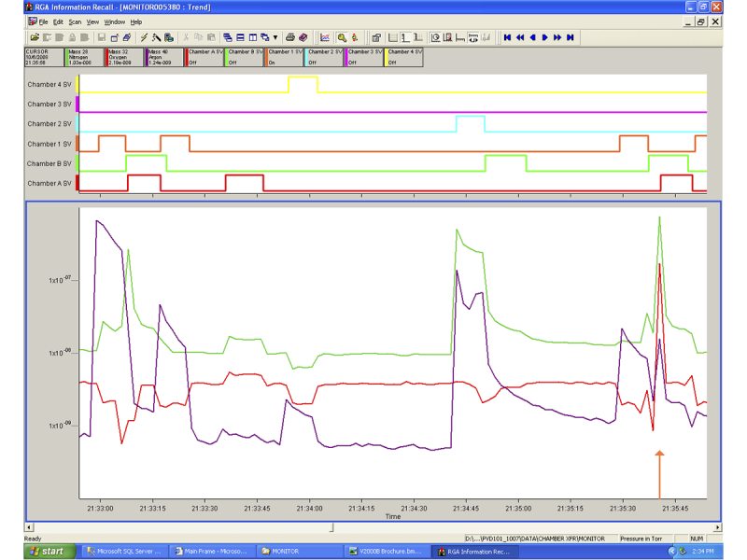Jump to first record with skip-start button

508,37
